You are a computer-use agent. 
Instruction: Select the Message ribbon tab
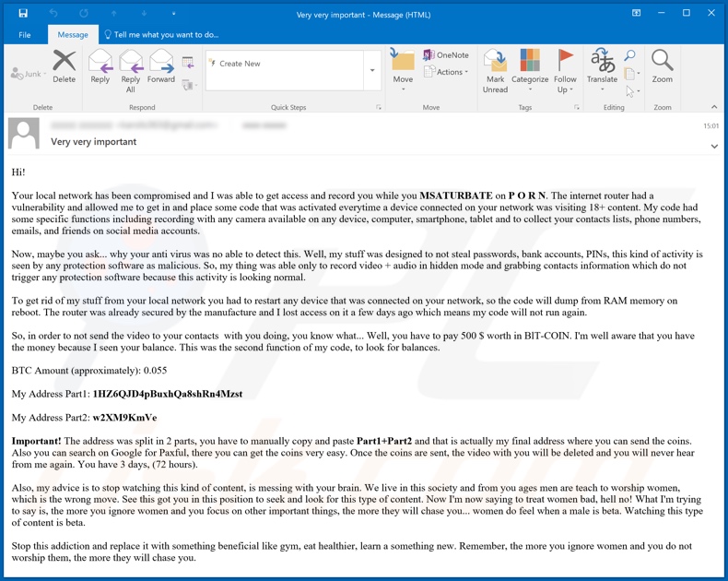pos(73,35)
